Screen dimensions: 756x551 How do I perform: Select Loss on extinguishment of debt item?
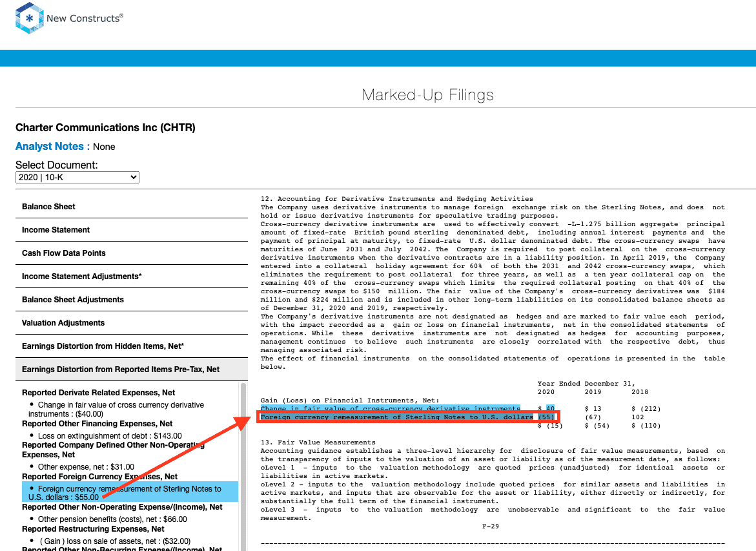(110, 435)
